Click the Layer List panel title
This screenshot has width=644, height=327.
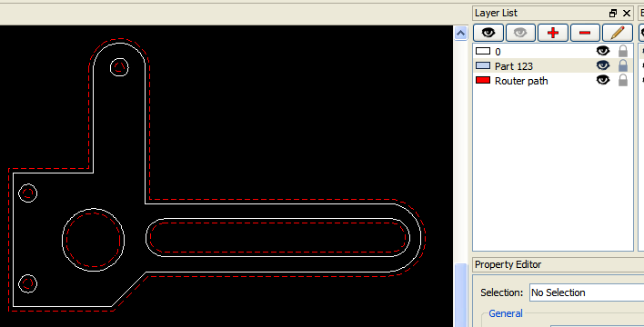[496, 13]
